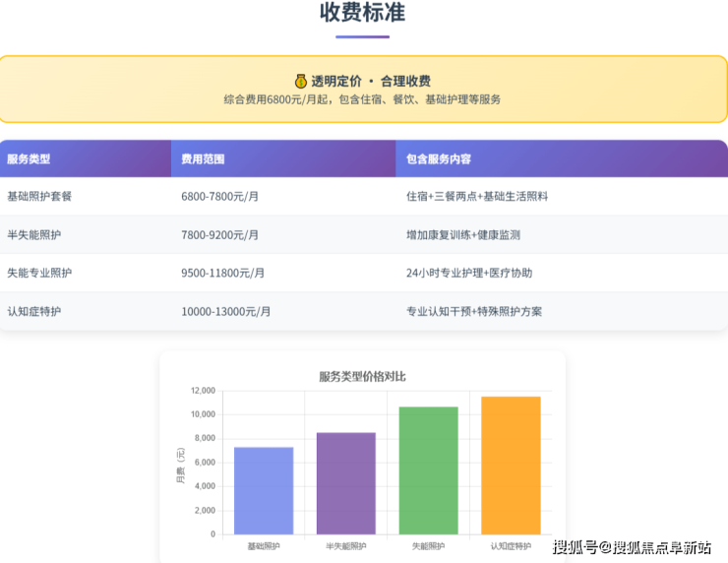Click the 综合费用6800元/月起 banner description
Viewport: 728px width, 563px height.
click(362, 99)
